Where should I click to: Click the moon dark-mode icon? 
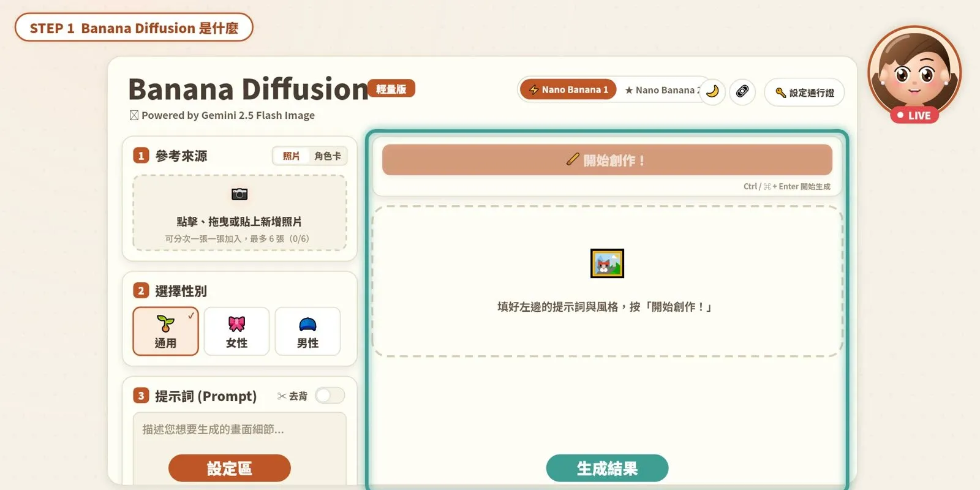[x=712, y=91]
